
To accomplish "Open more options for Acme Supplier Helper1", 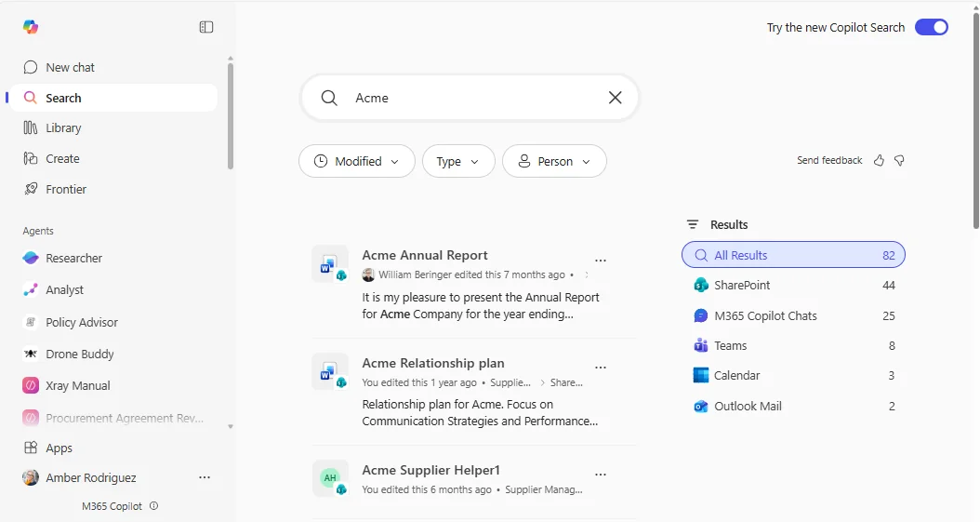I will [601, 474].
